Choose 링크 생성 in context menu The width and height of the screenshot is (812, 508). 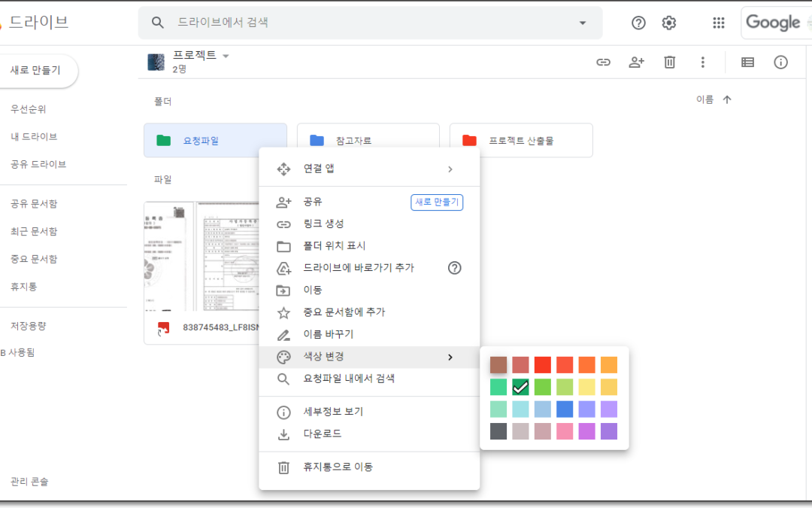[x=369, y=224]
